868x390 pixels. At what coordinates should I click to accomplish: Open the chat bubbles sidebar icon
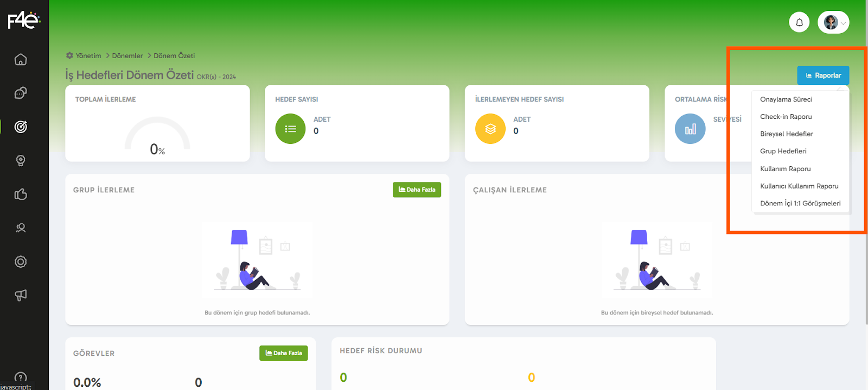tap(21, 93)
